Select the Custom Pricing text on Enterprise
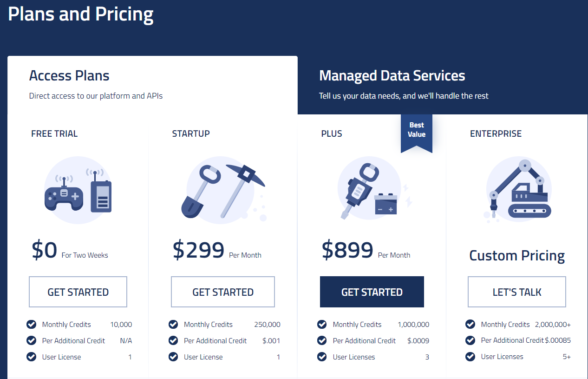The height and width of the screenshot is (379, 588). point(517,255)
